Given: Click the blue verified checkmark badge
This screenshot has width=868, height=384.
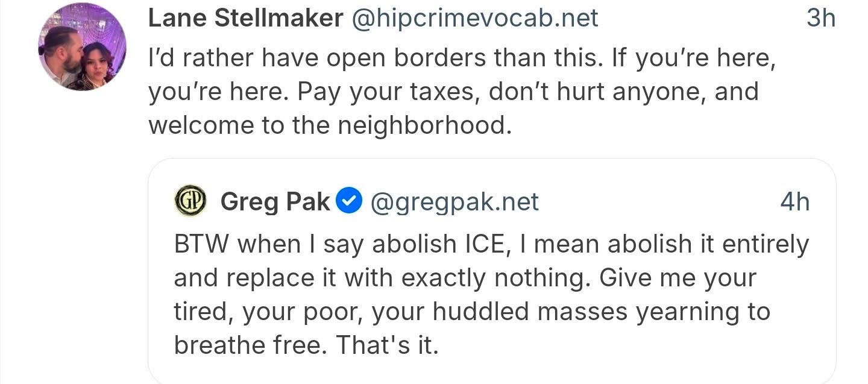Looking at the screenshot, I should pyautogui.click(x=348, y=202).
